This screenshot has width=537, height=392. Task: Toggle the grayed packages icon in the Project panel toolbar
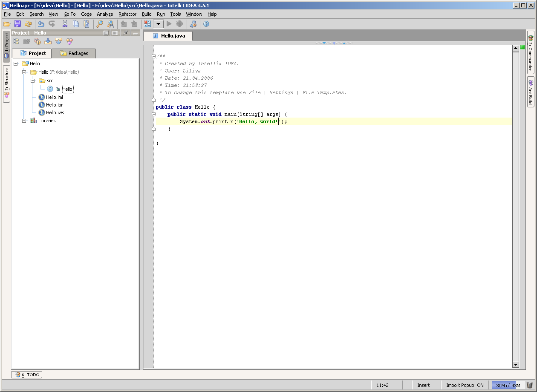click(x=27, y=41)
